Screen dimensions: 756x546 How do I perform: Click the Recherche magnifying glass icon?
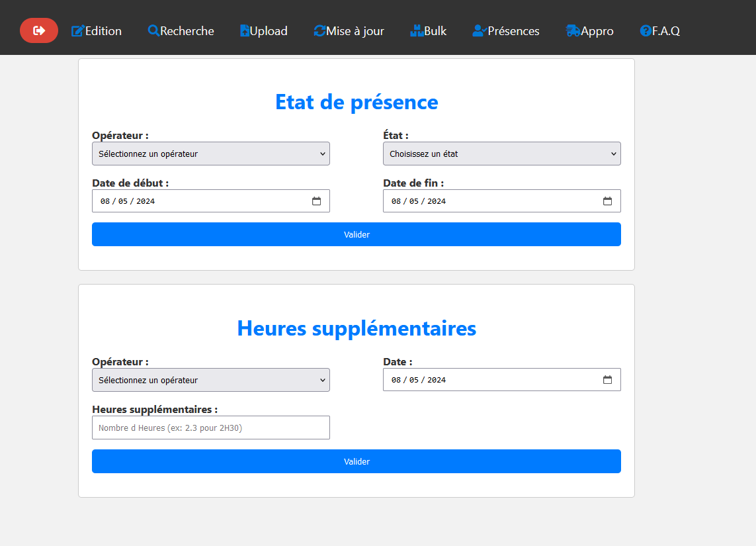click(x=153, y=30)
